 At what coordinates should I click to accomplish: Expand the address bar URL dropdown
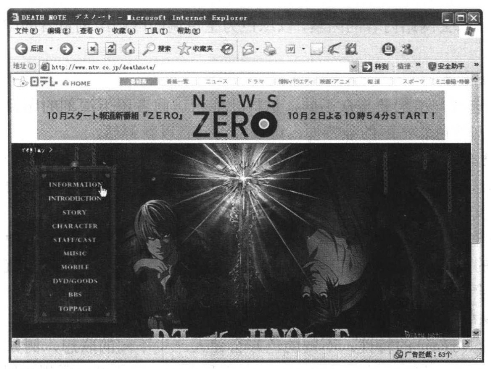click(353, 67)
